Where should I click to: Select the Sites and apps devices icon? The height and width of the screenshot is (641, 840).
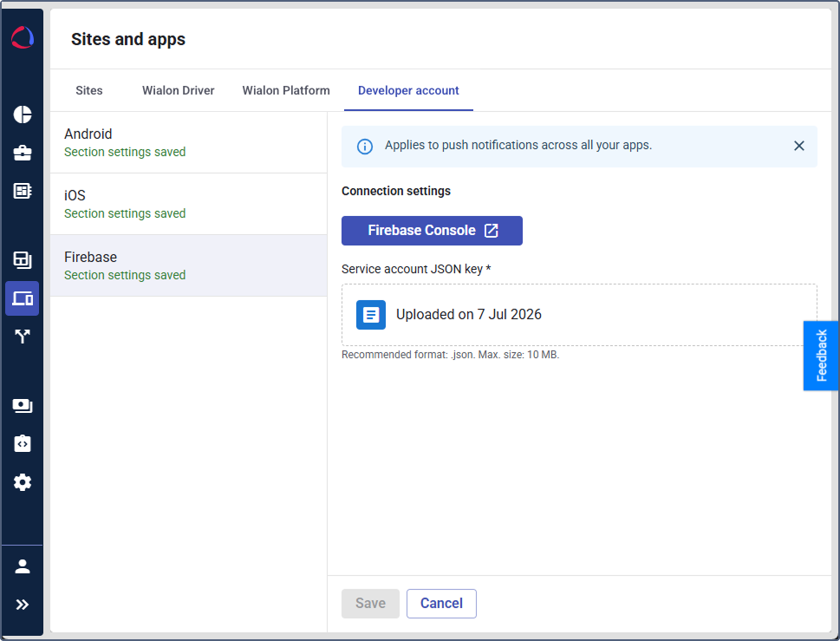tap(23, 298)
